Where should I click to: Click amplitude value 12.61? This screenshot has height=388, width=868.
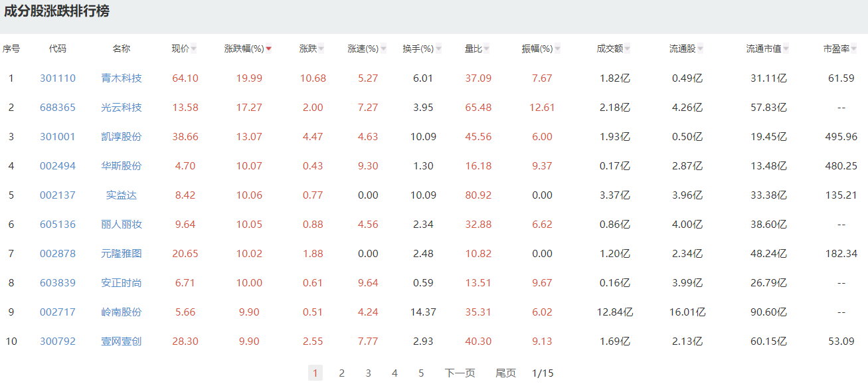click(x=542, y=108)
